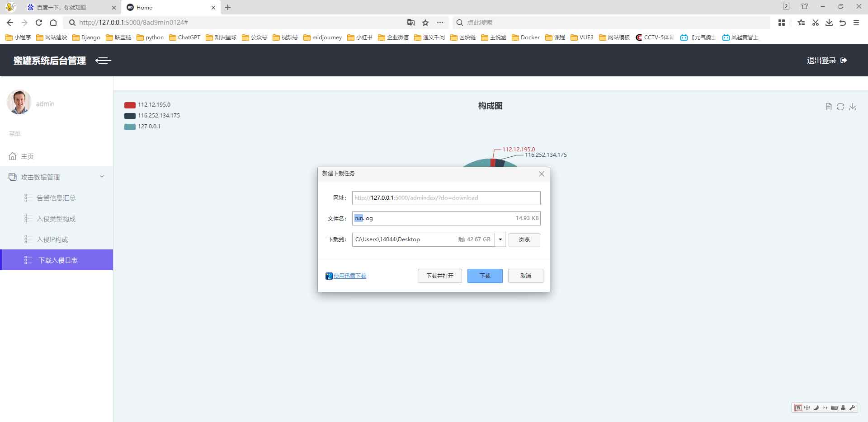868x422 pixels.
Task: Switch to the 百度一下 browser tab
Action: 61,7
